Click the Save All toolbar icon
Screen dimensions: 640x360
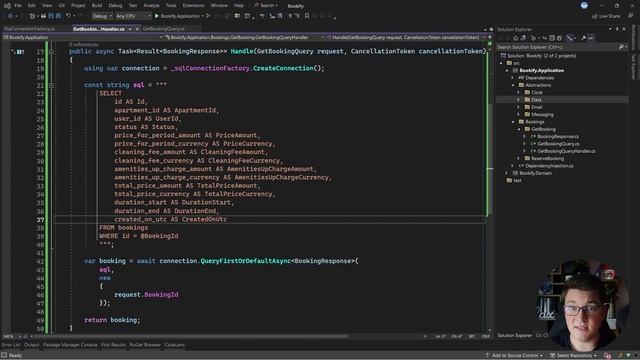[58, 16]
